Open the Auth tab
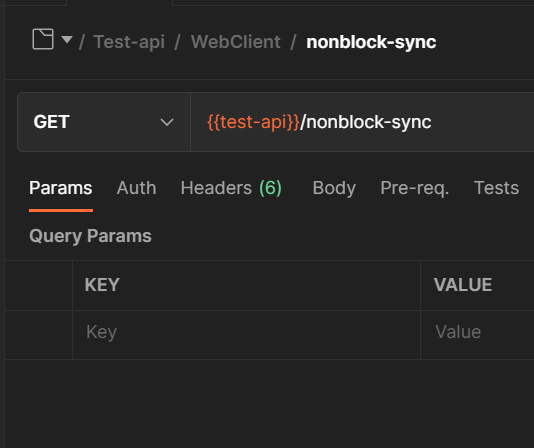The image size is (534, 448). (136, 188)
